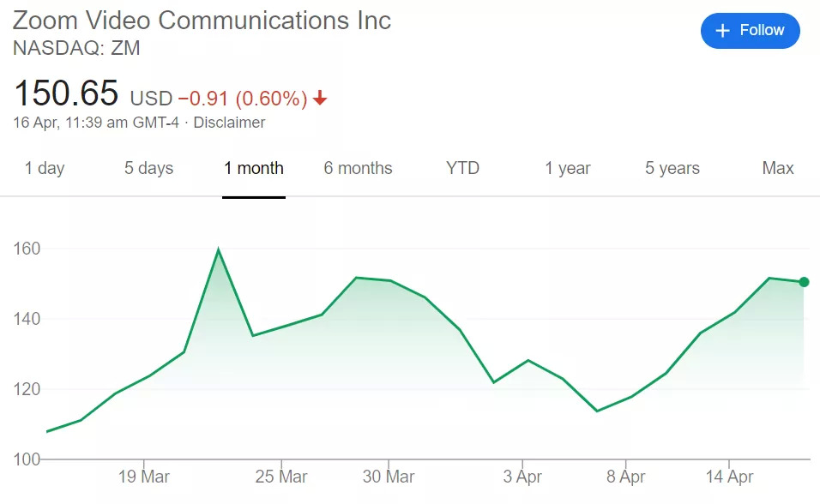
Task: Click the 8 Apr axis label
Action: pyautogui.click(x=625, y=477)
